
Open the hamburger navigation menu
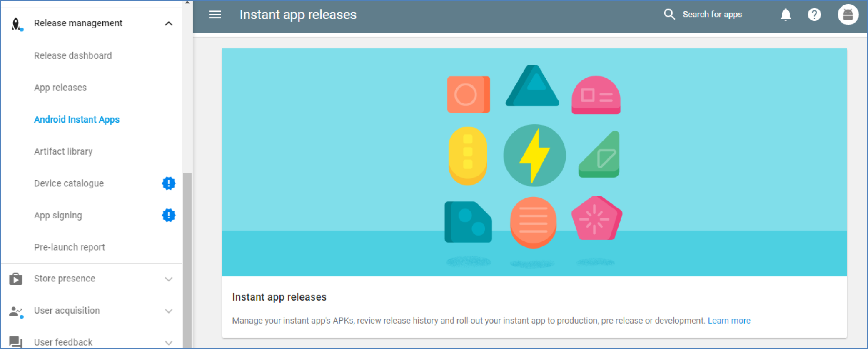point(215,15)
